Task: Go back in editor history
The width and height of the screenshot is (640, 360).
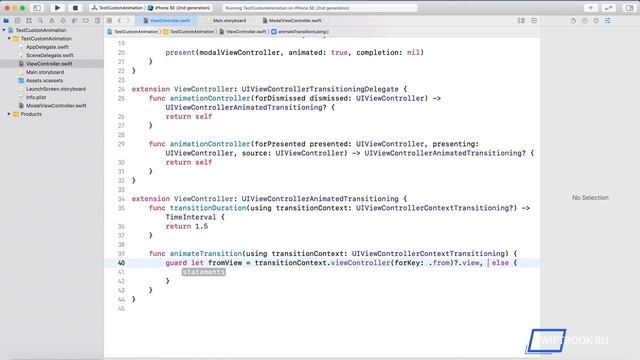Action: click(119, 20)
